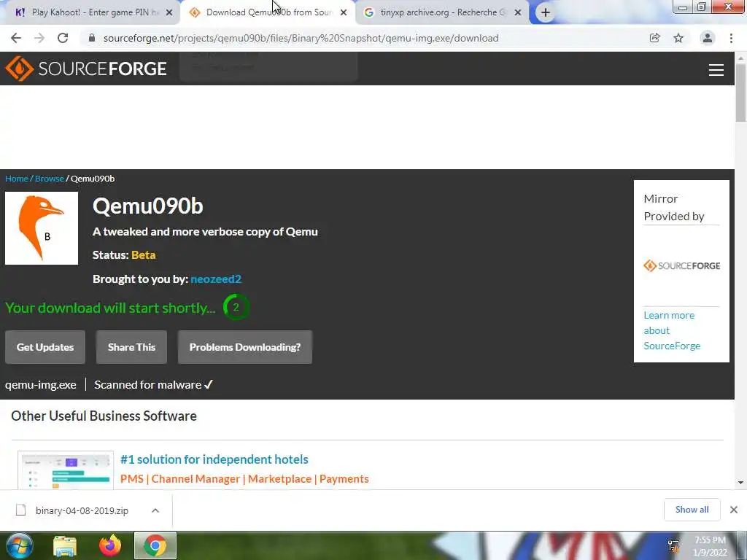Click the Get Updates button
747x560 pixels.
pos(45,347)
